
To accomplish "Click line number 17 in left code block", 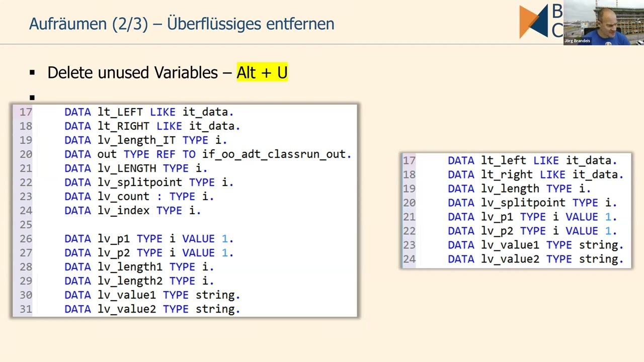I will click(26, 112).
